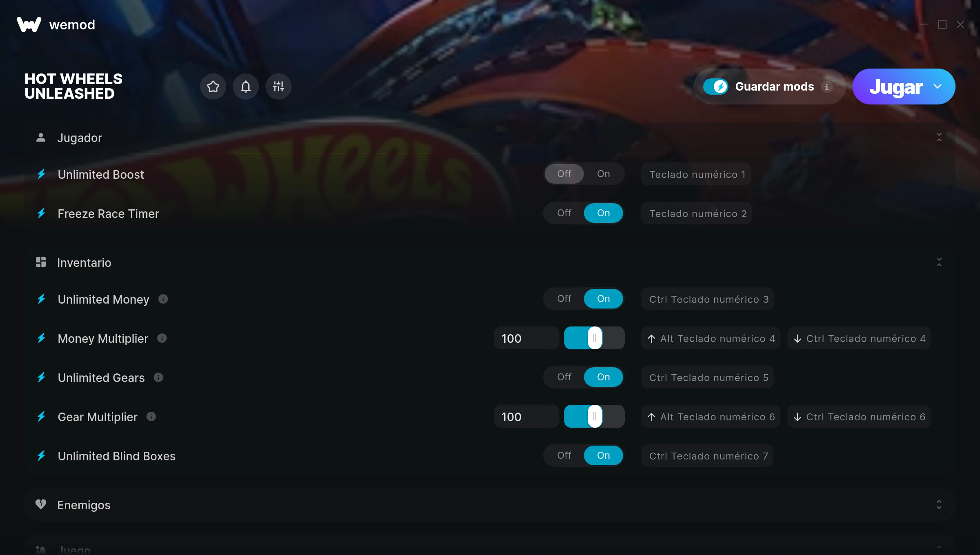Screen dimensions: 980x555
Task: Show info for Unlimited Gears
Action: [158, 377]
